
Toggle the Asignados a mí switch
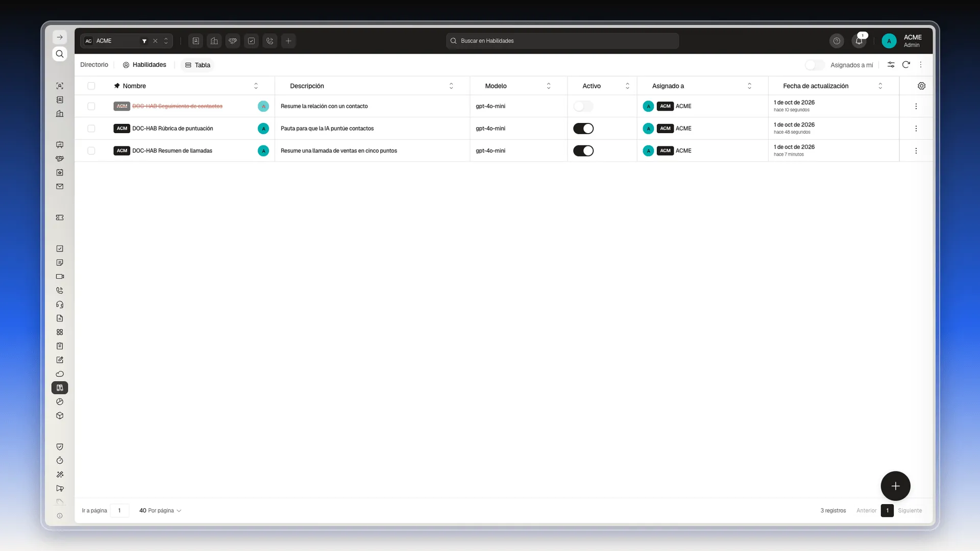tap(815, 65)
